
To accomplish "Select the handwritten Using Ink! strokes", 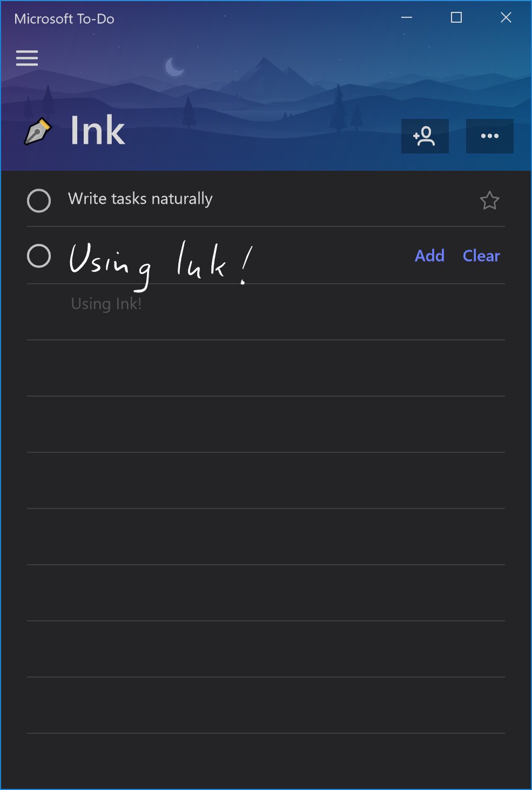I will pos(161,265).
